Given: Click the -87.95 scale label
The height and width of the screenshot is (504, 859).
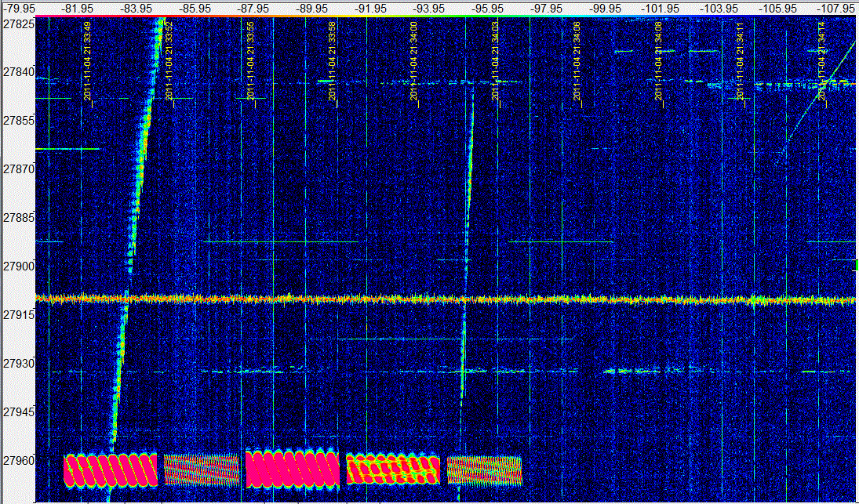Looking at the screenshot, I should coord(255,9).
